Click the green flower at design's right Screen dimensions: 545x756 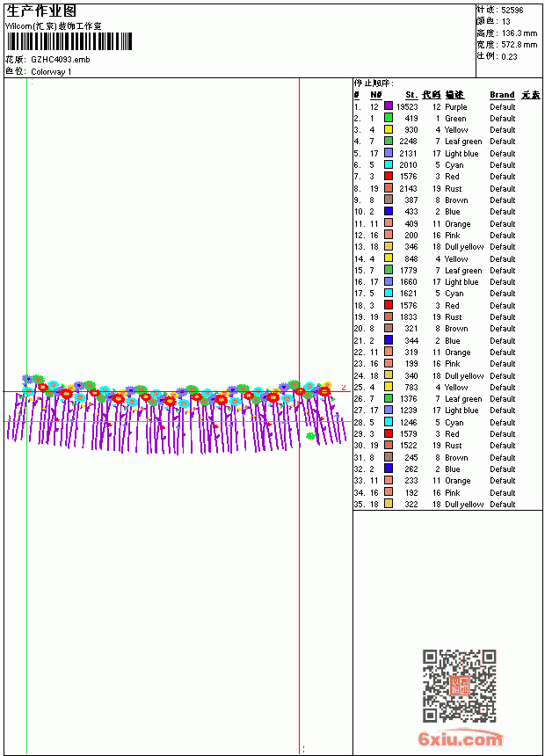pyautogui.click(x=310, y=436)
